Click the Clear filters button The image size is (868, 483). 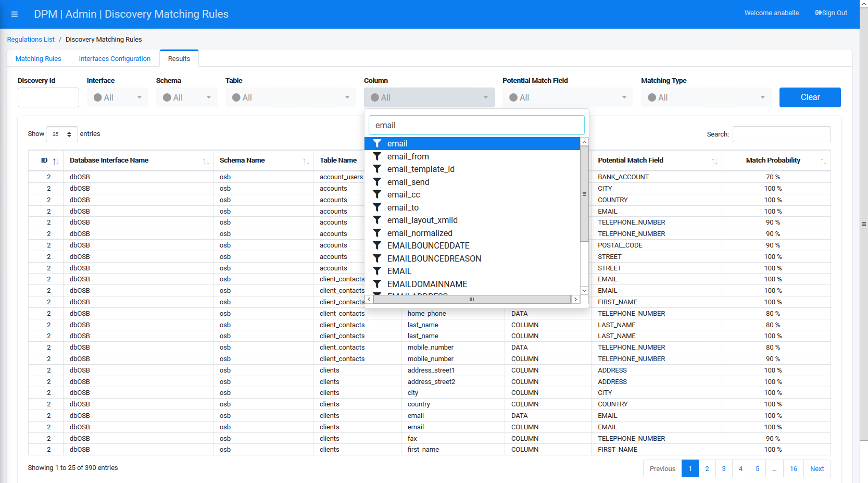coord(810,97)
